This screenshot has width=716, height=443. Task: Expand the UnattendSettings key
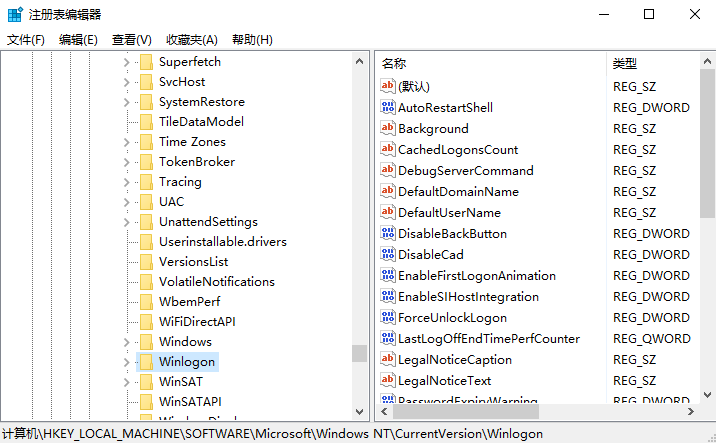(126, 222)
